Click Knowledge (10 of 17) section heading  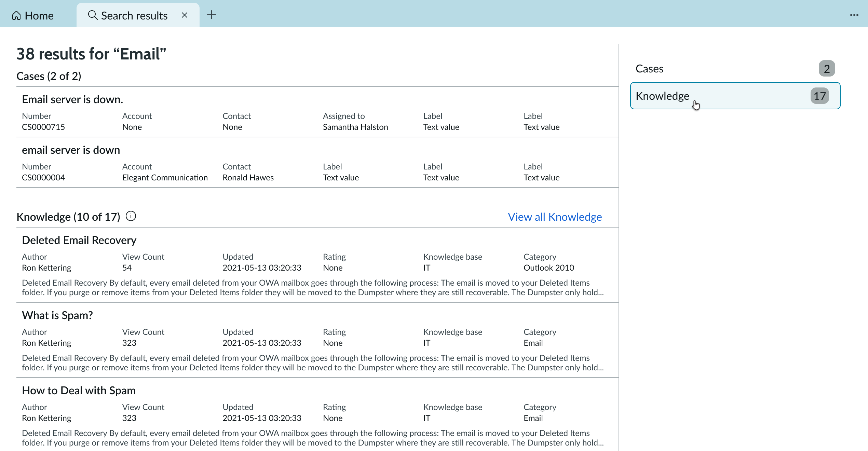point(68,217)
